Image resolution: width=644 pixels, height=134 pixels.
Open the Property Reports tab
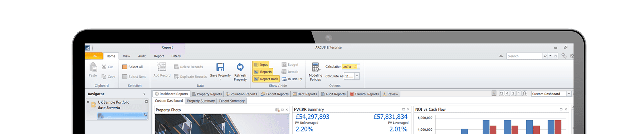point(207,94)
